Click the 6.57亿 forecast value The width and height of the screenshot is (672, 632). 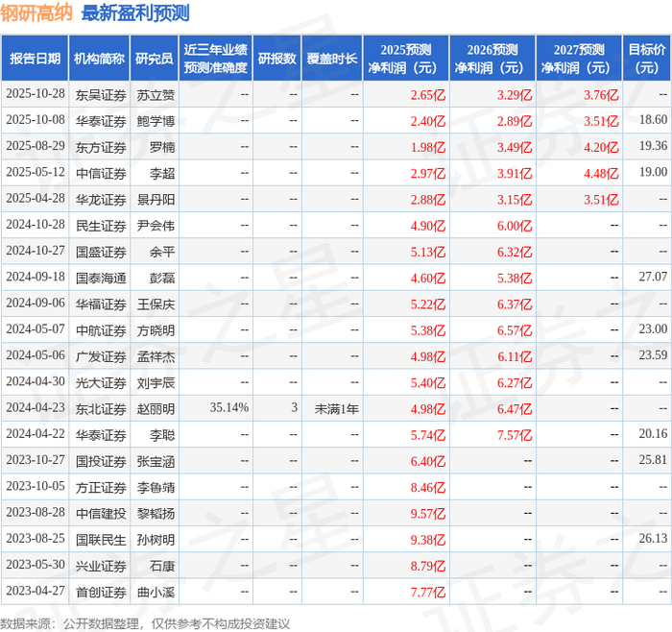tap(515, 330)
